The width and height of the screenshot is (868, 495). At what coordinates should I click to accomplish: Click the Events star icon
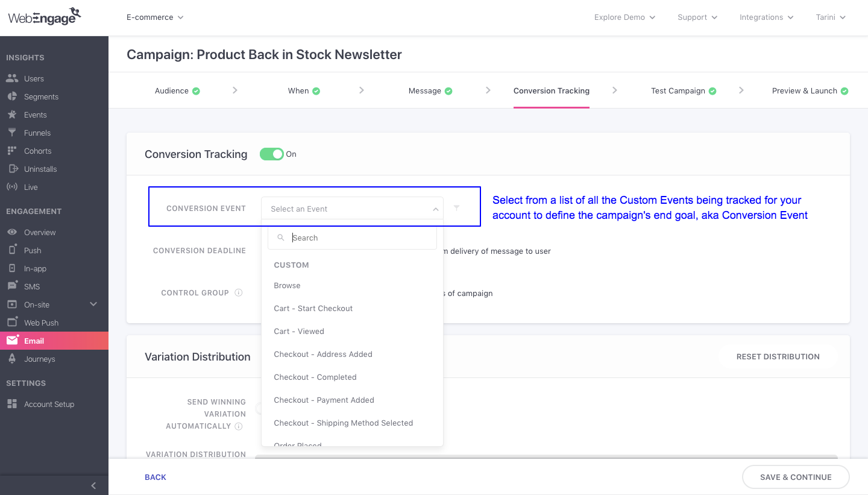tap(12, 115)
